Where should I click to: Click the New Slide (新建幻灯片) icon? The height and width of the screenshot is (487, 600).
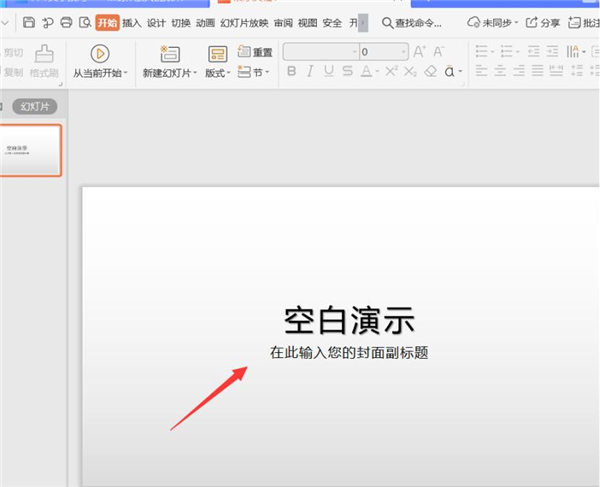[x=169, y=54]
